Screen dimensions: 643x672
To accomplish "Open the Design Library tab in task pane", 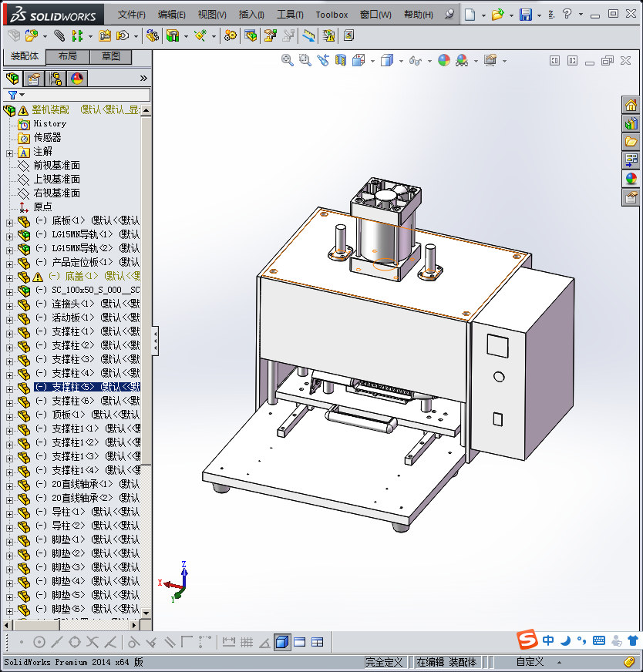I will tap(631, 123).
